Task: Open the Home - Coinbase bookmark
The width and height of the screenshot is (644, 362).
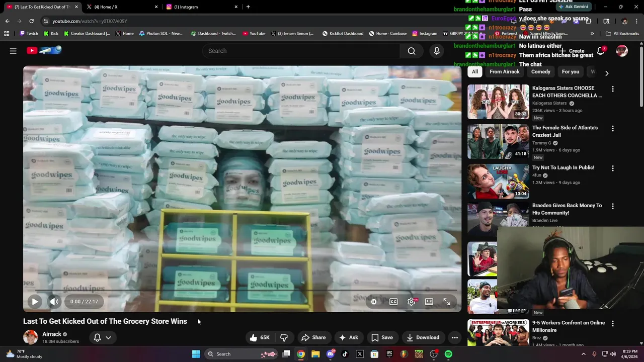Action: coord(387,34)
